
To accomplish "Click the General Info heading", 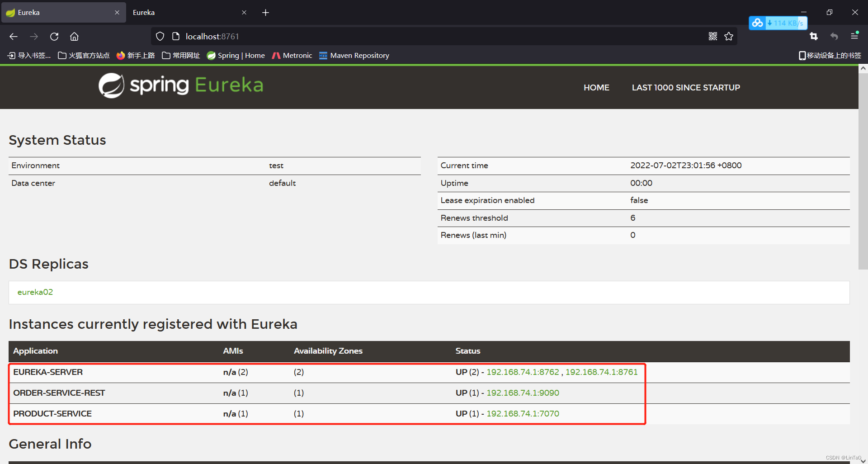I will 50,444.
